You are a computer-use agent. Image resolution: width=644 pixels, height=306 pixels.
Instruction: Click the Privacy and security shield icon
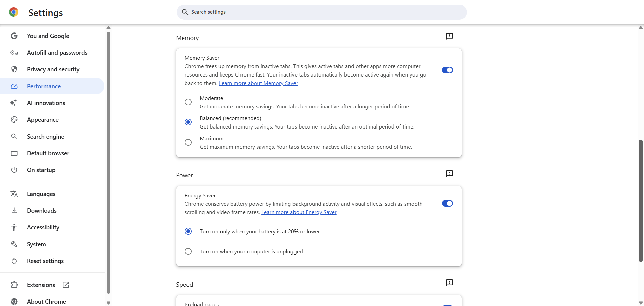tap(14, 69)
